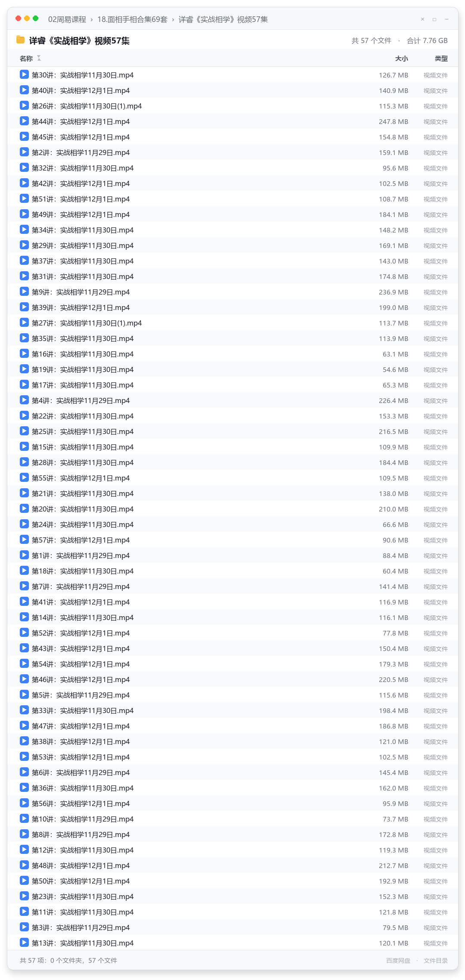Click the video icon for 第49讲 file

coord(24,214)
